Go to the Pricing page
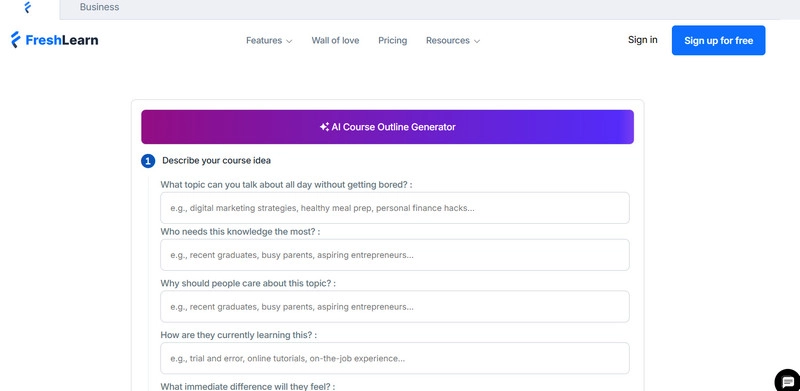 (392, 40)
